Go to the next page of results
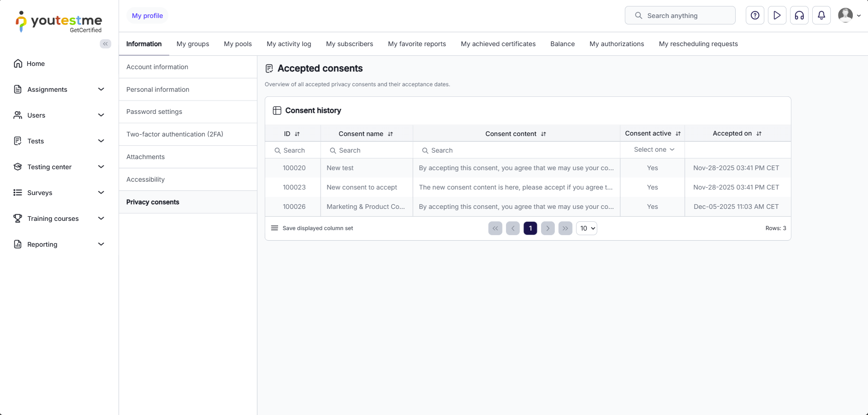The image size is (868, 415). click(548, 228)
